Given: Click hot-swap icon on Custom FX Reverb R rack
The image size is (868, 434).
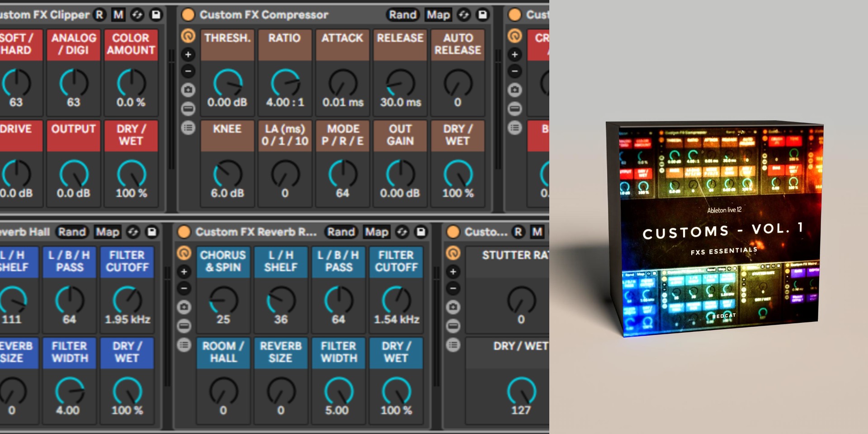Looking at the screenshot, I should point(402,232).
